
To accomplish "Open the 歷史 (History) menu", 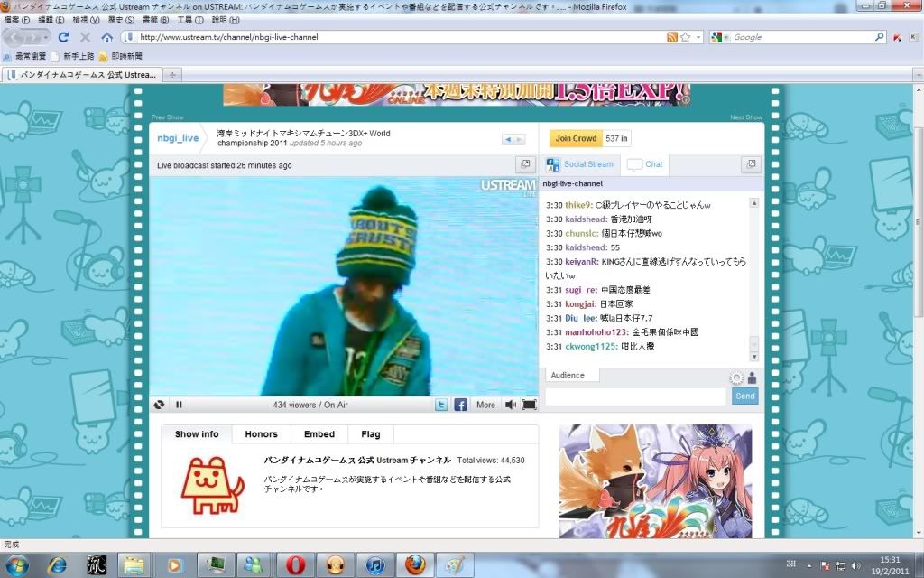I will pos(121,20).
